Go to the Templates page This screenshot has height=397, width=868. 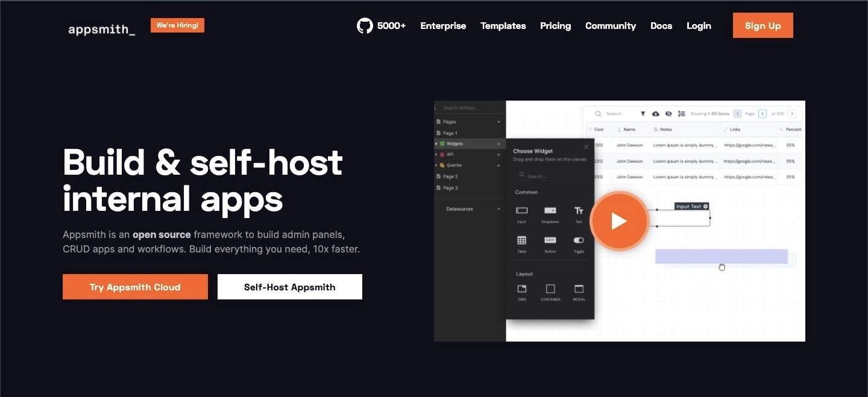[x=503, y=26]
